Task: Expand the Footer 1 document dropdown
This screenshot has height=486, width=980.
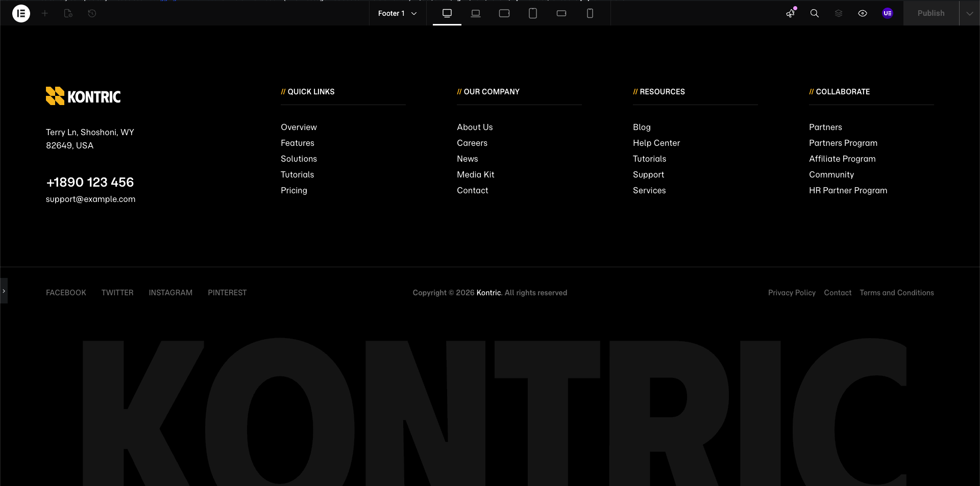Action: click(x=397, y=13)
